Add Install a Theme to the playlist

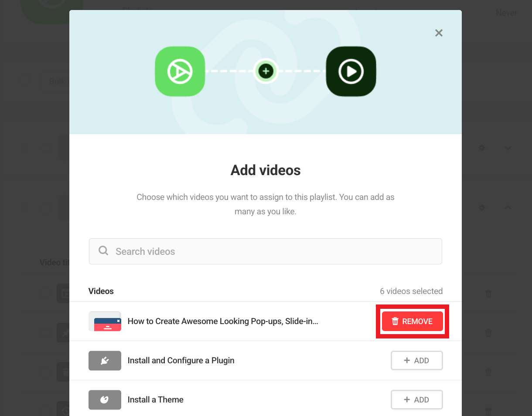pyautogui.click(x=416, y=399)
